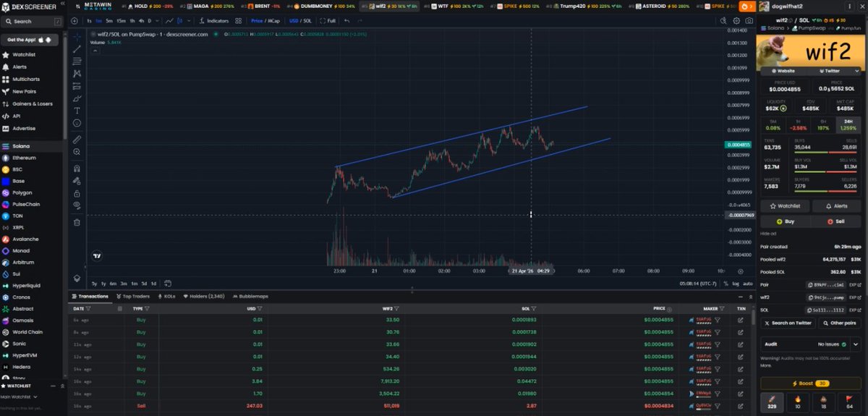Open the WIF2 column filter

click(397, 308)
